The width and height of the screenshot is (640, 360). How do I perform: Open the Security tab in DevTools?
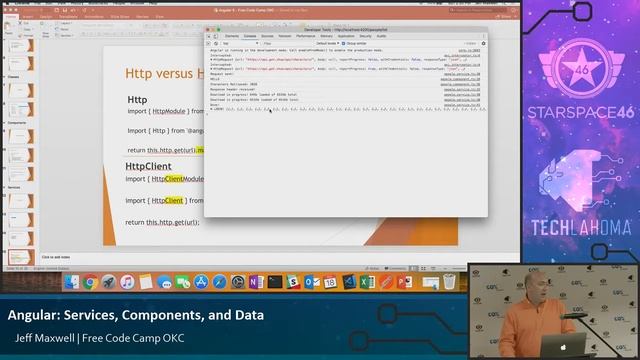tap(365, 36)
